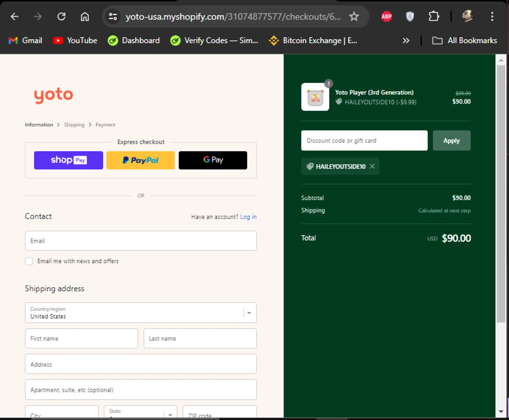Click the $90.00 total amount
Image resolution: width=509 pixels, height=420 pixels.
tap(456, 238)
